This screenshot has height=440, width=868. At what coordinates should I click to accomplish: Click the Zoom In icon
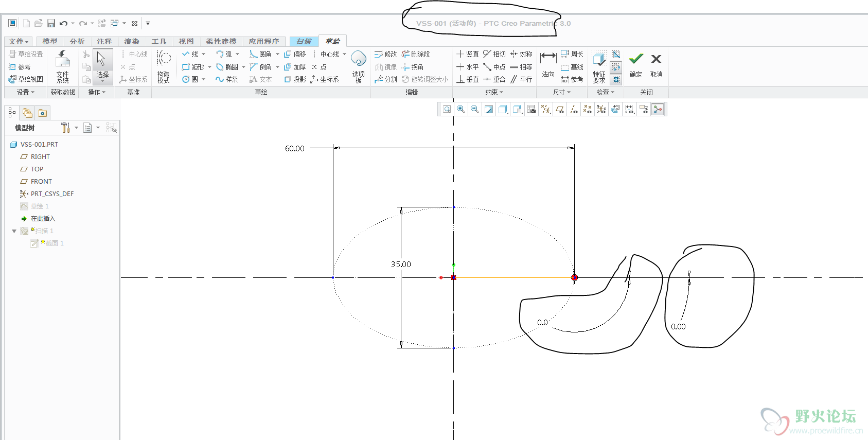(x=461, y=109)
